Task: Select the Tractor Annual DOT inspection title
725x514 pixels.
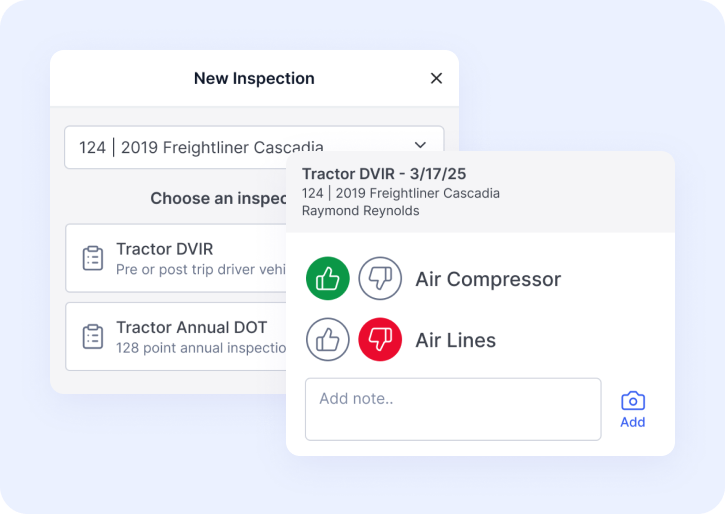Action: coord(191,327)
